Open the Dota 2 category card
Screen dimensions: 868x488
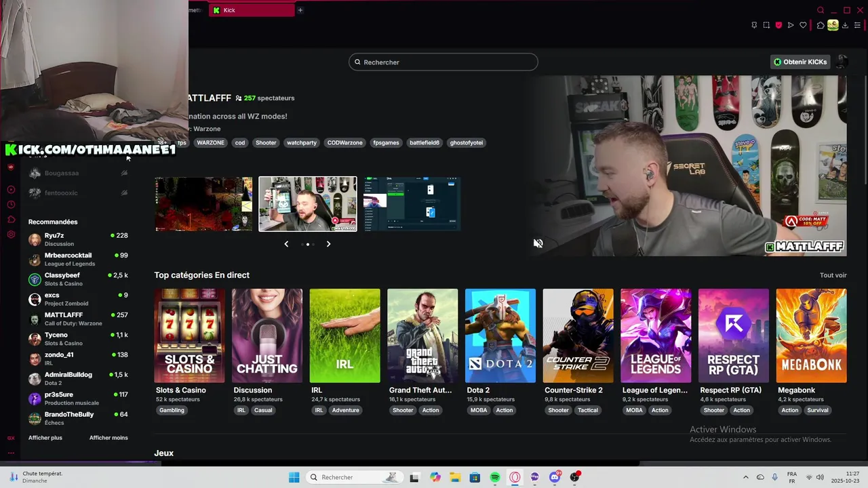pyautogui.click(x=500, y=336)
